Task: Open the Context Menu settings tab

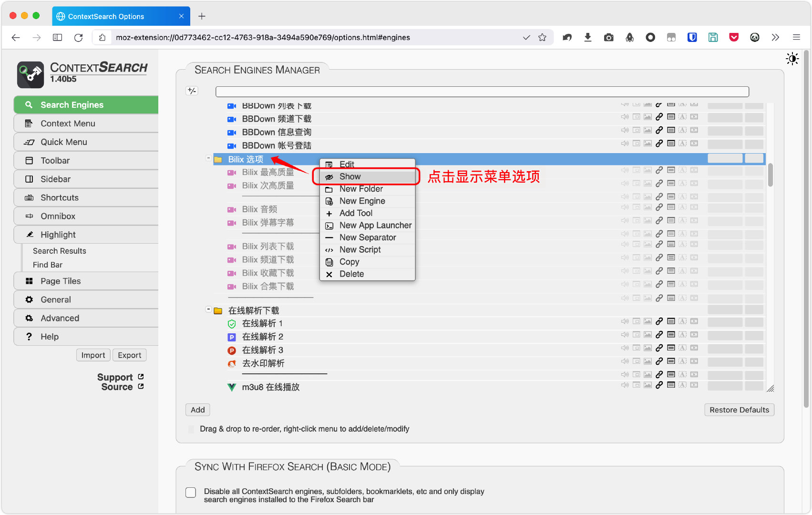Action: [x=86, y=124]
